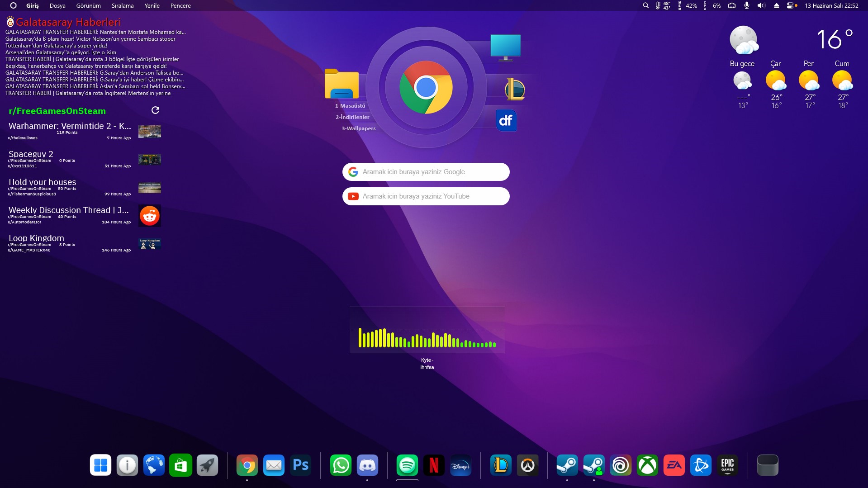Click the large Chrome icon in the circular launcher

tap(426, 87)
